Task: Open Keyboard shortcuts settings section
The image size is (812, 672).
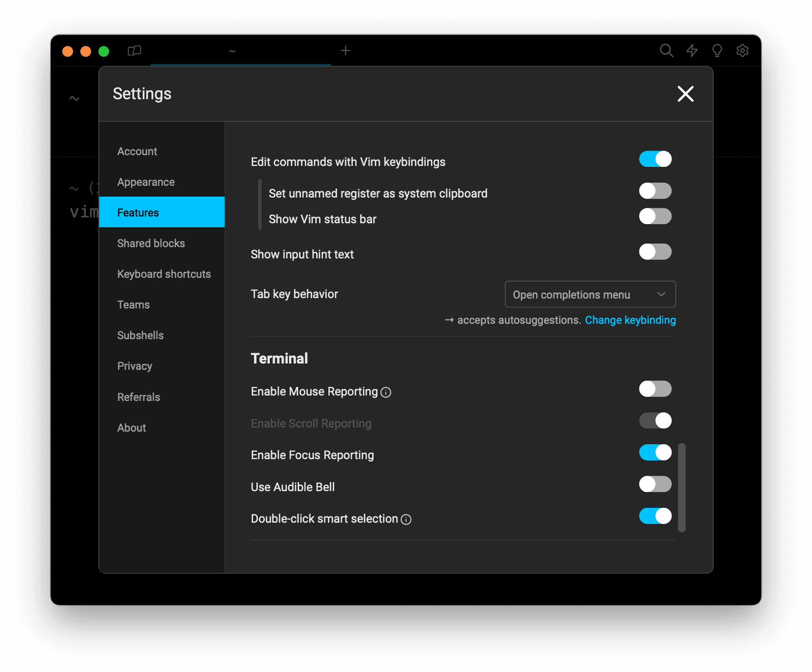Action: [x=164, y=274]
